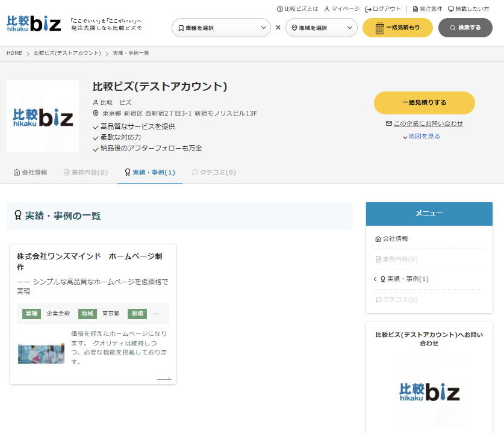Click the case subtitle シンプルな高品質なホームページを低価格で実現
504x434 pixels.
93,287
